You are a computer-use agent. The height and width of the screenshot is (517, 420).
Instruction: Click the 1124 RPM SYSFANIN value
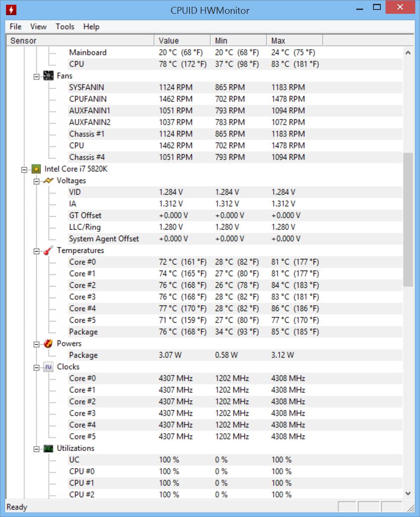coord(176,87)
